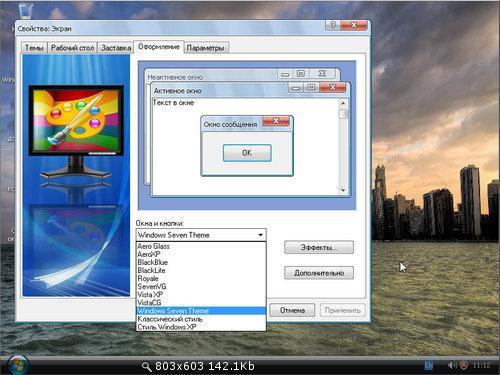
Task: Click the Неактивное окно preview title bar
Action: (212, 76)
